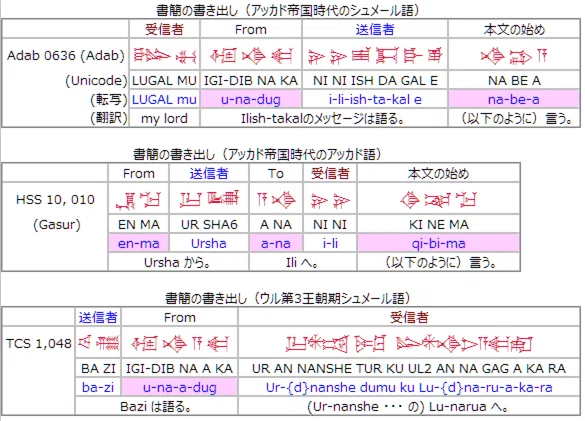Click the 'A NA' cell
585x421 pixels.
coord(276,225)
